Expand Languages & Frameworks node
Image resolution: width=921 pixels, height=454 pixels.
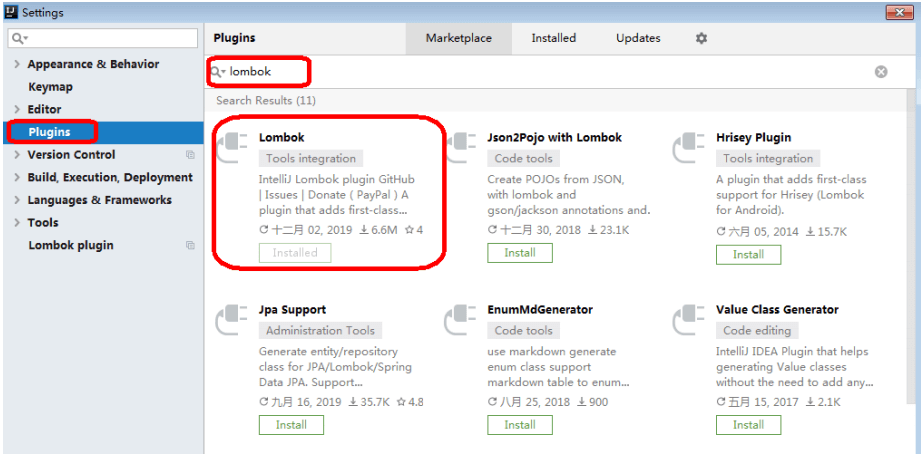point(17,200)
